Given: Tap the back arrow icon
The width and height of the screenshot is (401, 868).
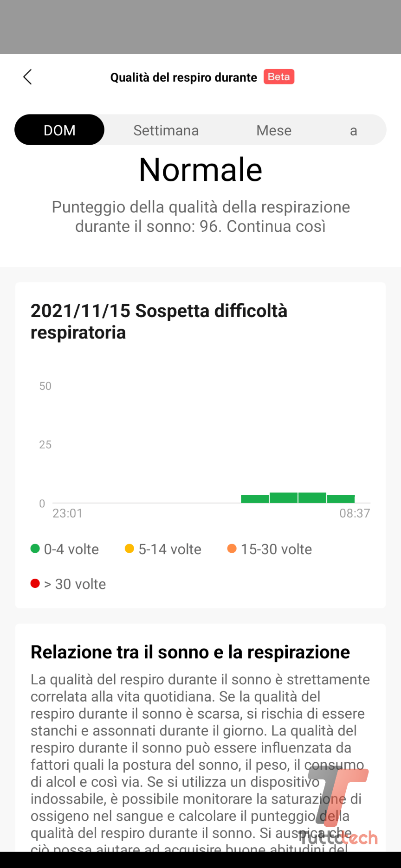Looking at the screenshot, I should tap(28, 77).
